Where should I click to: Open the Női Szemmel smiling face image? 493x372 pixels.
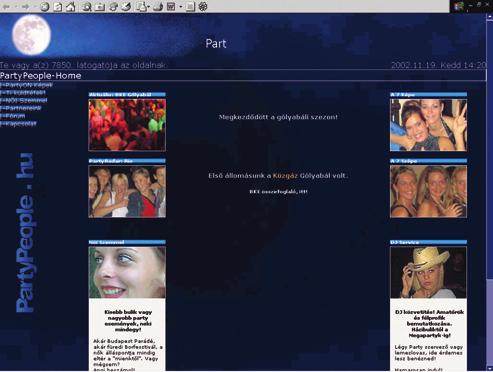coord(127,272)
